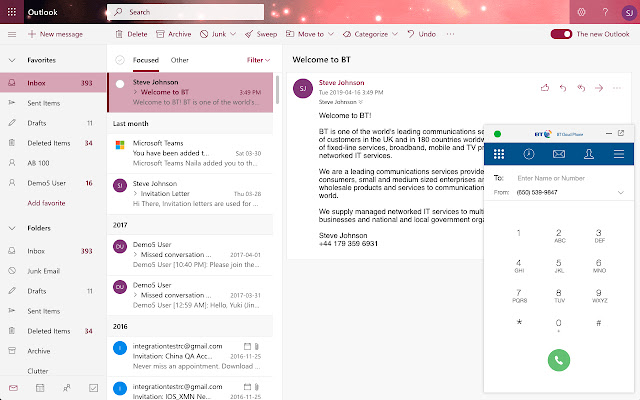The width and height of the screenshot is (640, 400).
Task: Open call history in BT Cloud Phone
Action: tap(529, 154)
